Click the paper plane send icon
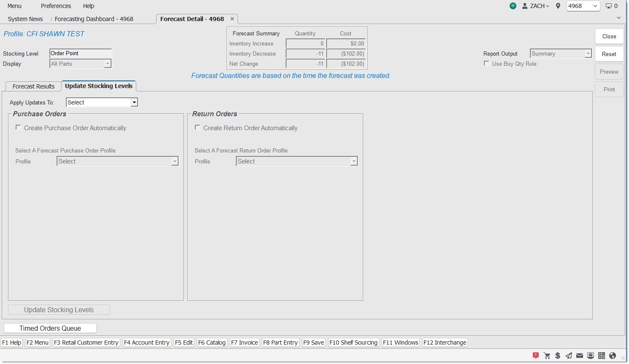 tap(569, 356)
